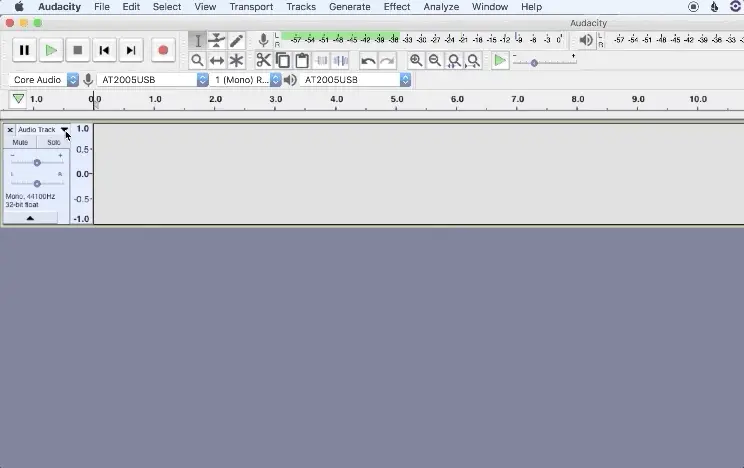Open the Effect menu
This screenshot has height=468, width=744.
pyautogui.click(x=397, y=7)
